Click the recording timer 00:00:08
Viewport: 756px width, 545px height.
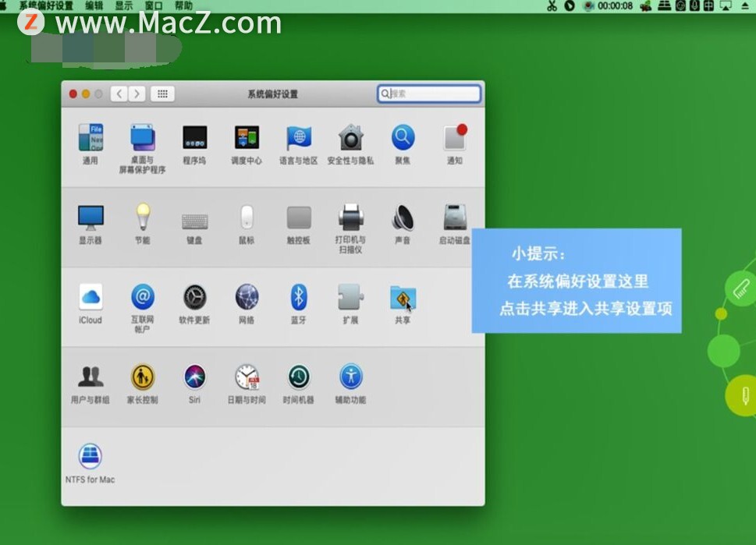(x=616, y=5)
